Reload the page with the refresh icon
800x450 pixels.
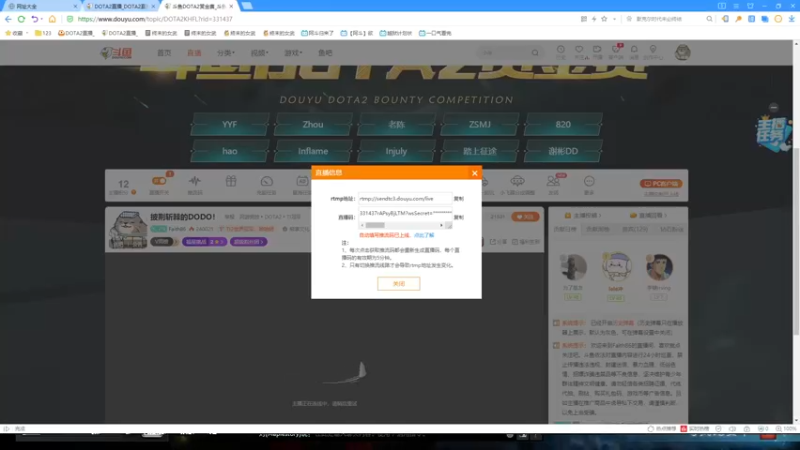pyautogui.click(x=21, y=19)
